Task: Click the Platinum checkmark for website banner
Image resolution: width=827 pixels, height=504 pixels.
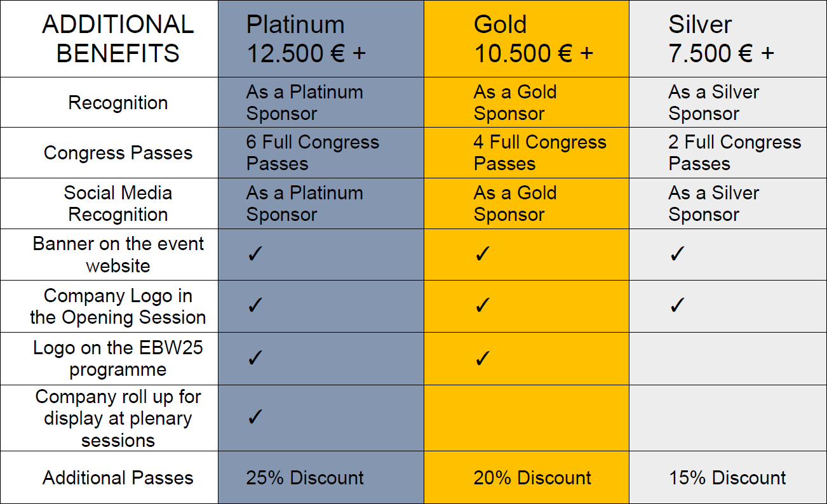Action: coord(255,255)
